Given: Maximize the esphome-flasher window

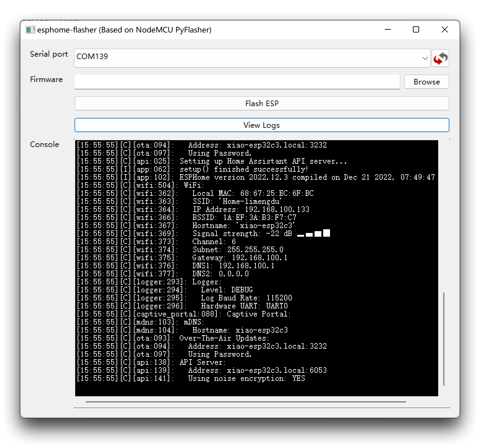Looking at the screenshot, I should 416,30.
